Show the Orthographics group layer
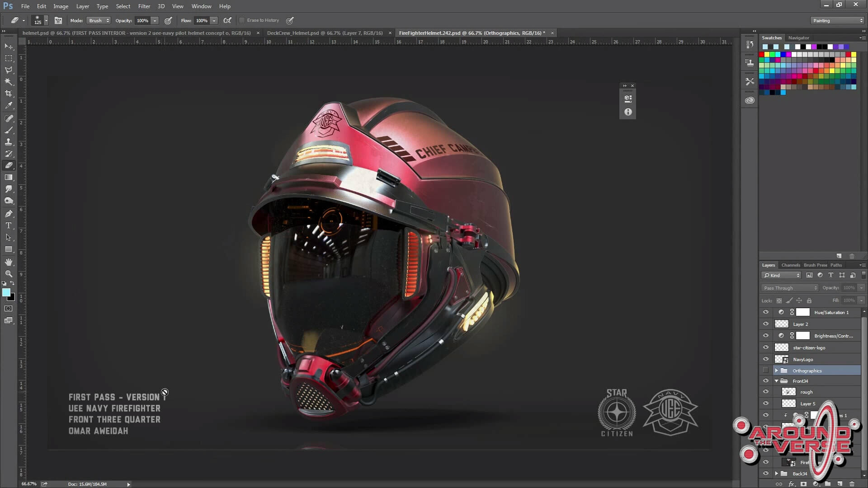The width and height of the screenshot is (868, 488). click(x=765, y=371)
